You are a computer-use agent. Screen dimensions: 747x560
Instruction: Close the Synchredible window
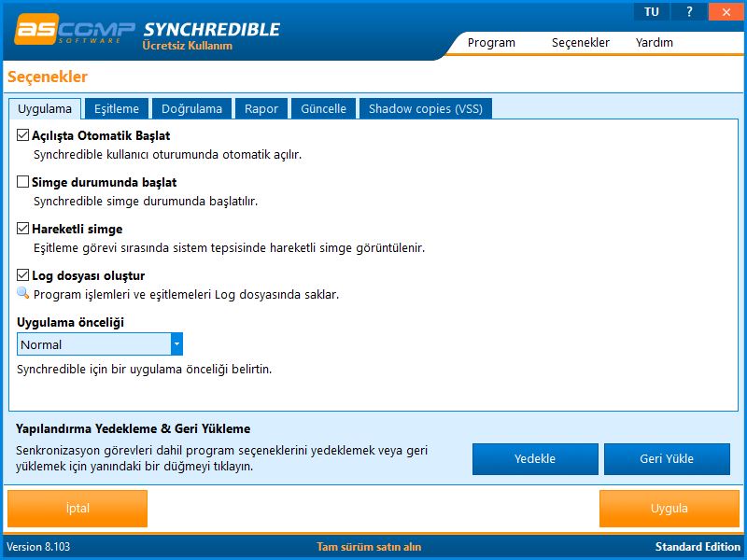click(x=726, y=12)
